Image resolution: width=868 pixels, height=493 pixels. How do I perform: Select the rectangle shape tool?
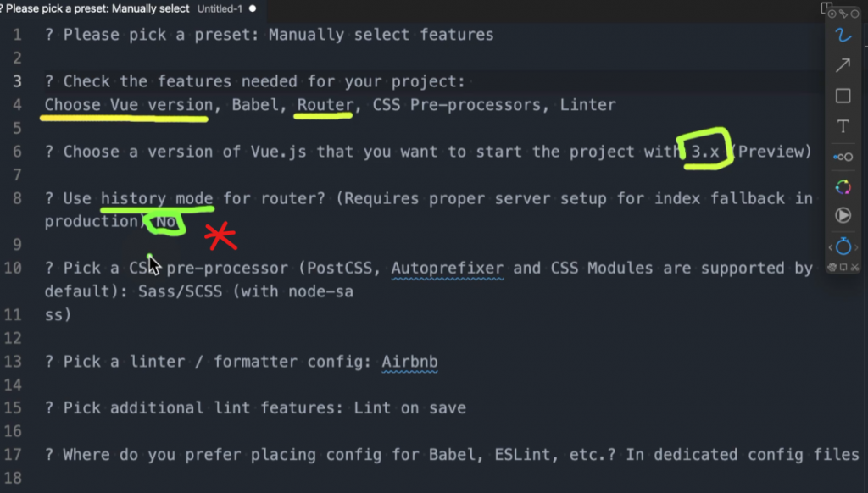[843, 96]
